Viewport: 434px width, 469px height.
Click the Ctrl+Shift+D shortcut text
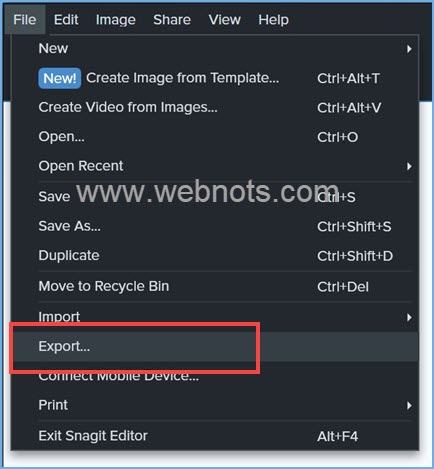click(x=355, y=256)
